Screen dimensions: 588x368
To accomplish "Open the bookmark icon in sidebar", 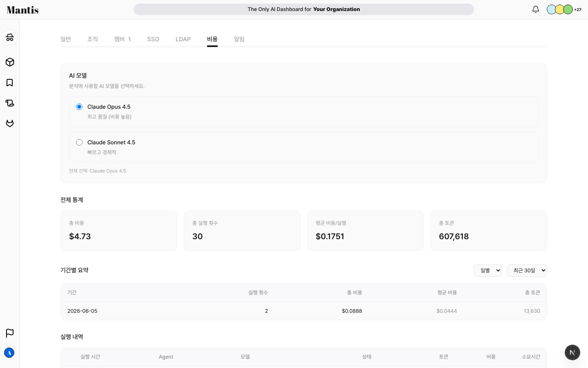I will 10,83.
